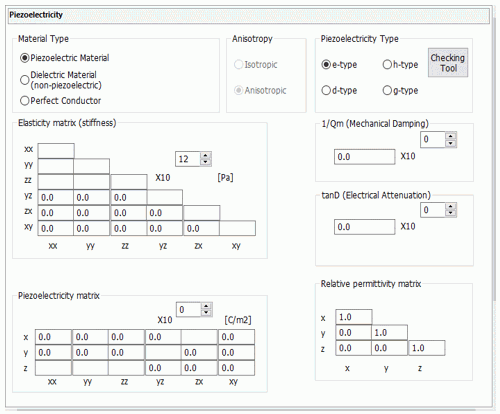The width and height of the screenshot is (500, 414).
Task: Increase 1/Qm mechanical damping exponent
Action: tap(451, 136)
